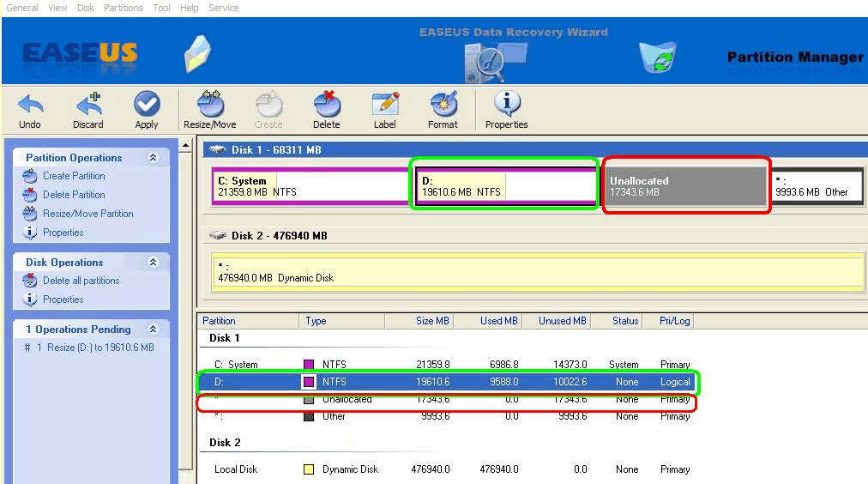Click the dark swatch in Other row
The height and width of the screenshot is (484, 868).
(x=309, y=416)
